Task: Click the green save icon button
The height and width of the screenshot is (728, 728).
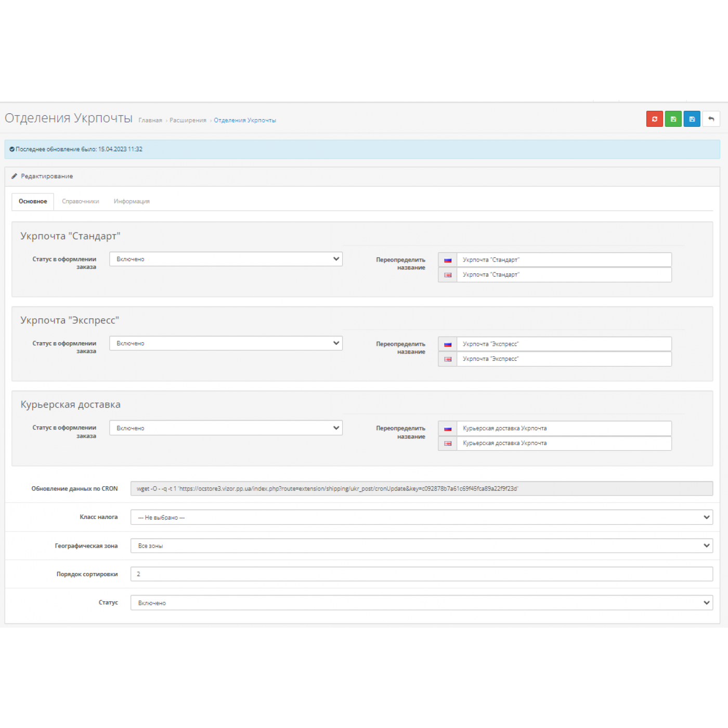Action: pos(673,119)
